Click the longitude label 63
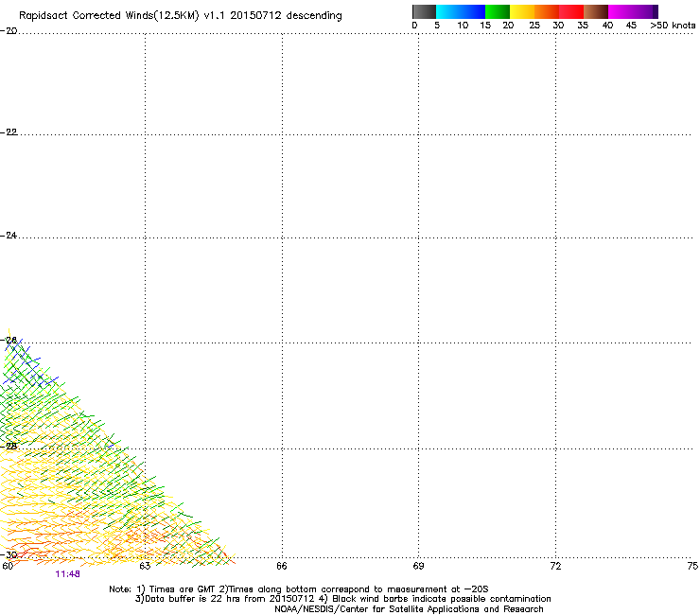The height and width of the screenshot is (615, 700). [x=145, y=567]
